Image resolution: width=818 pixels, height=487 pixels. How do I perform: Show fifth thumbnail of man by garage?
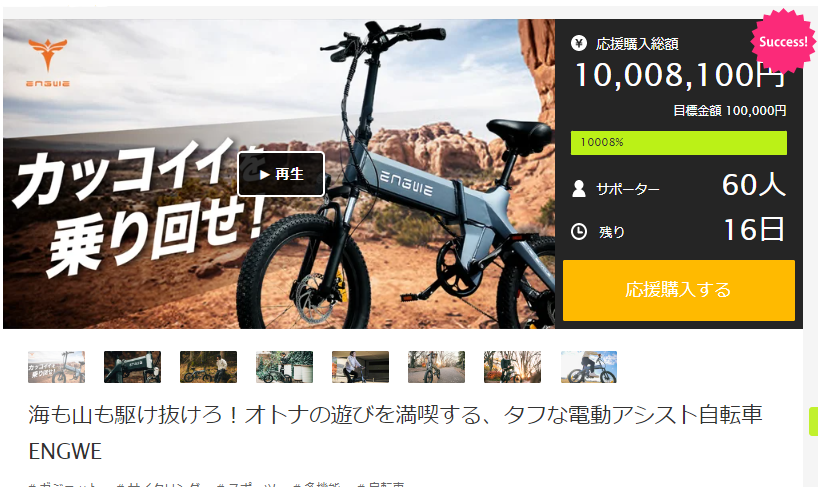click(x=360, y=367)
